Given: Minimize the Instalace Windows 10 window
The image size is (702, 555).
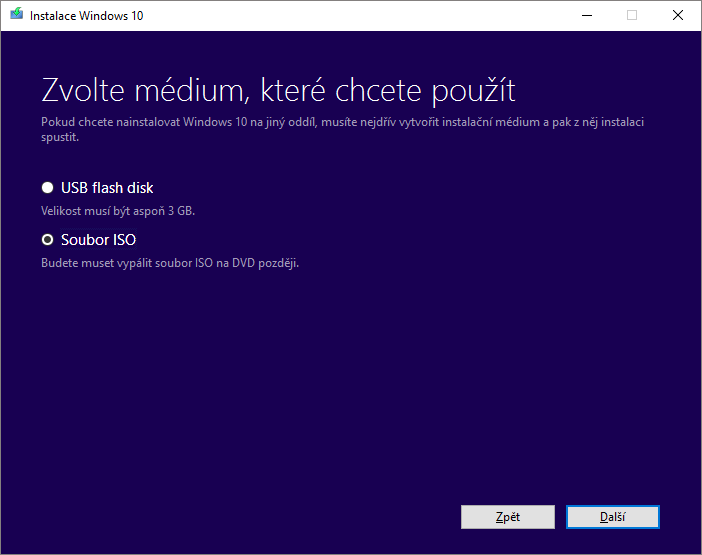Looking at the screenshot, I should (x=587, y=15).
